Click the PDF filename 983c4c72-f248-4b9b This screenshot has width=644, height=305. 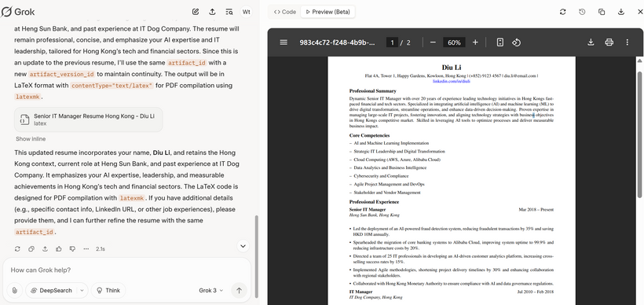(x=337, y=42)
